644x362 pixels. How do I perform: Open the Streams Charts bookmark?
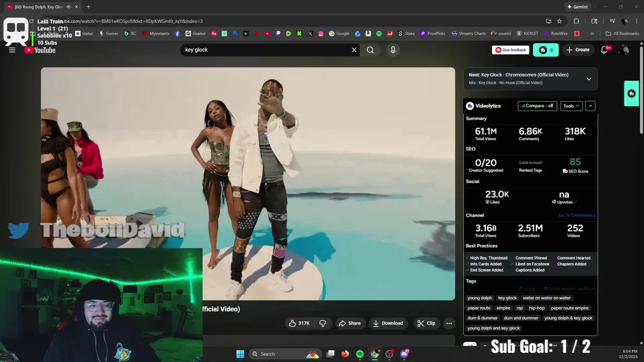click(x=468, y=34)
